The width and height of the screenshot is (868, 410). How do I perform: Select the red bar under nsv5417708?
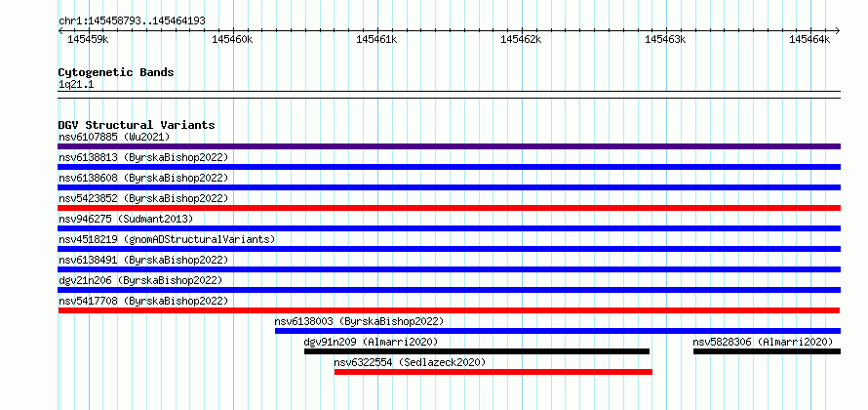449,310
